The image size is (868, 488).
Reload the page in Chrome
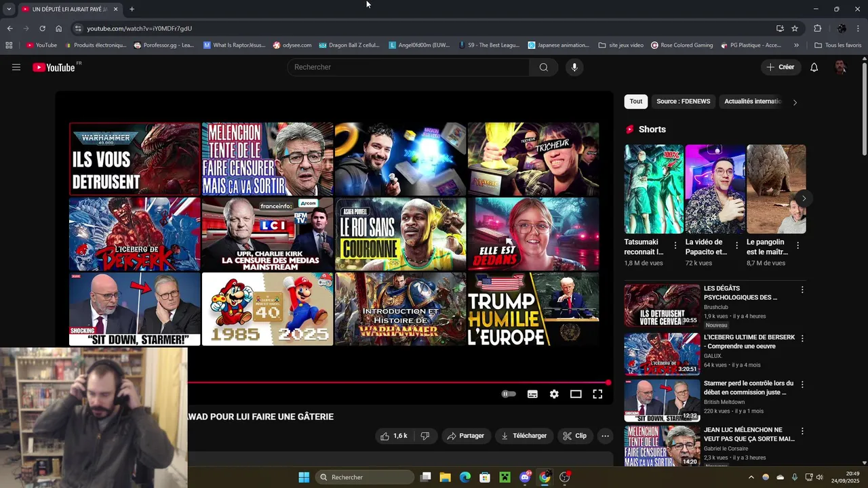(42, 28)
